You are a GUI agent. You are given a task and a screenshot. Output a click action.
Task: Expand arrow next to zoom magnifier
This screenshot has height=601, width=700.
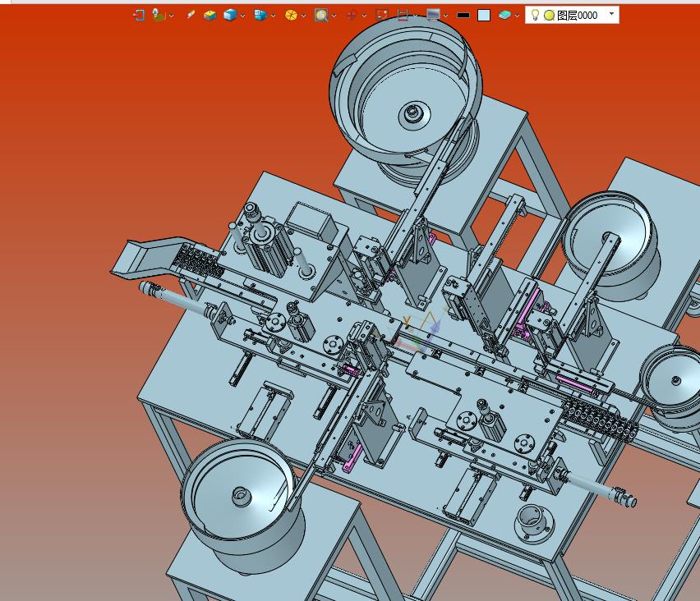coord(334,16)
